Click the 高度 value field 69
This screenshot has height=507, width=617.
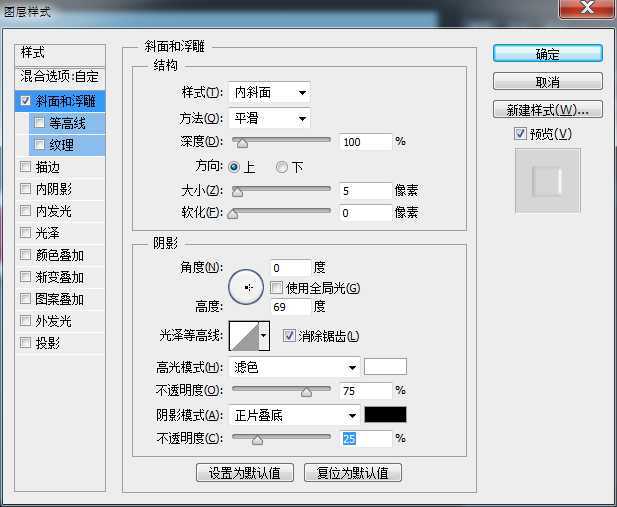point(290,307)
